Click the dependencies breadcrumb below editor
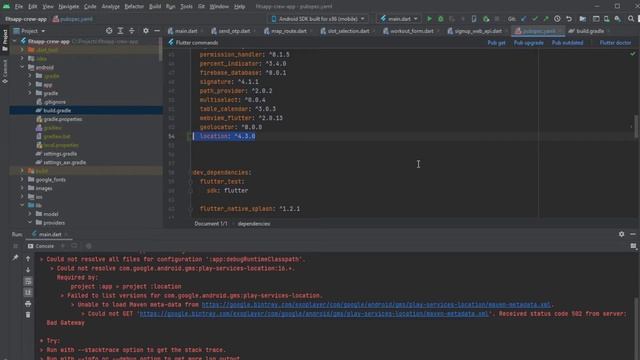Image resolution: width=640 pixels, height=360 pixels. 254,224
